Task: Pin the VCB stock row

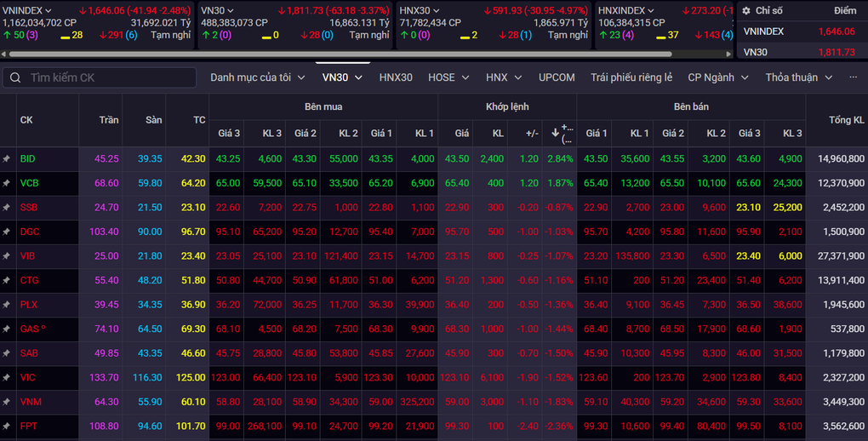Action: coord(6,183)
